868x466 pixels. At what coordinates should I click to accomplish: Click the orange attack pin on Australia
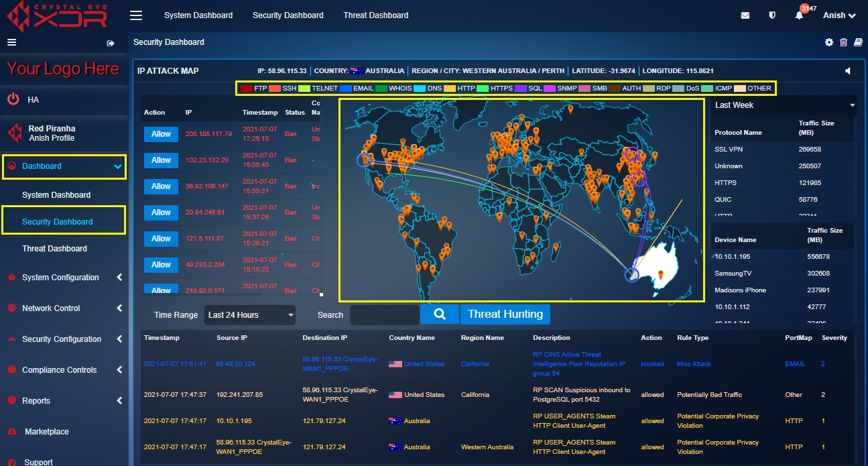coord(661,274)
